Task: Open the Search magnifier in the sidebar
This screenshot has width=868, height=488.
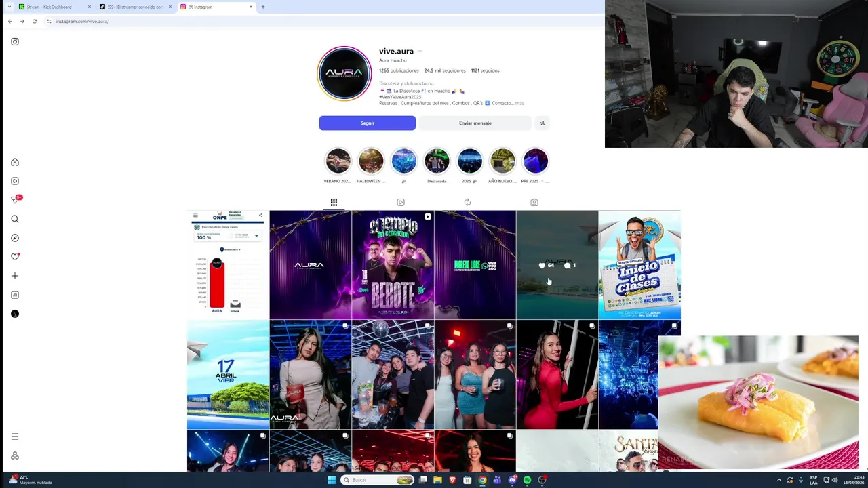Action: coord(15,219)
